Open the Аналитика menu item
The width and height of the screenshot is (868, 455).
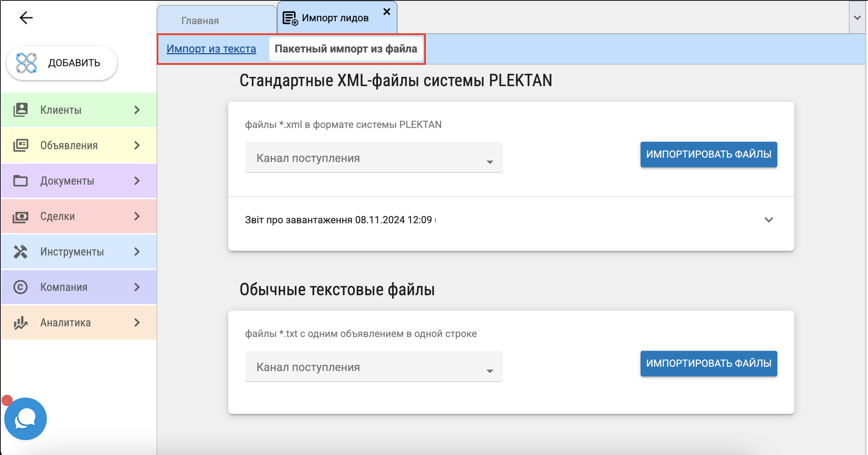pos(79,322)
